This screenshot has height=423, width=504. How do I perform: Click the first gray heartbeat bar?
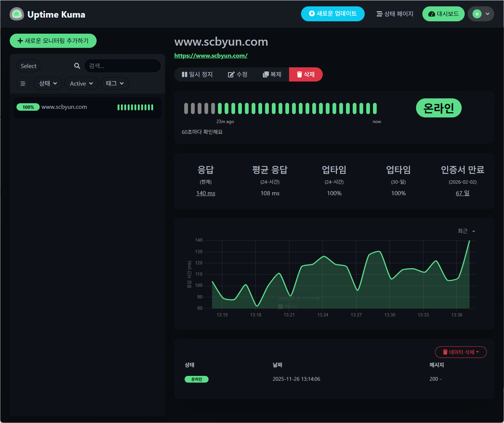(186, 108)
